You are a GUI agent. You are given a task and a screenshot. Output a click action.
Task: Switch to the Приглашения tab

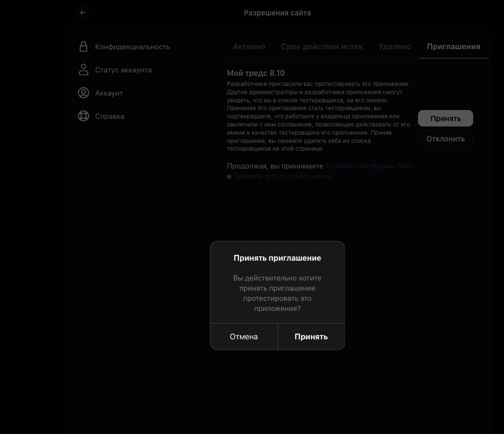point(453,47)
